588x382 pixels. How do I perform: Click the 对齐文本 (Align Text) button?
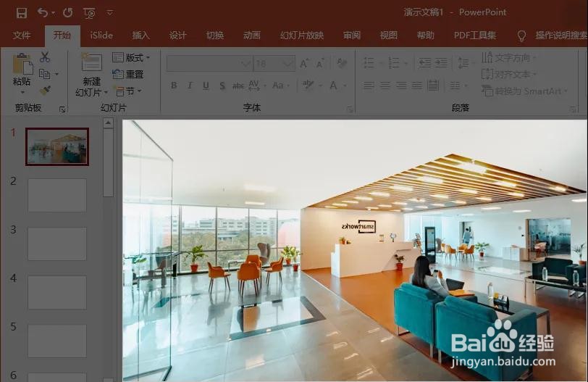[509, 75]
